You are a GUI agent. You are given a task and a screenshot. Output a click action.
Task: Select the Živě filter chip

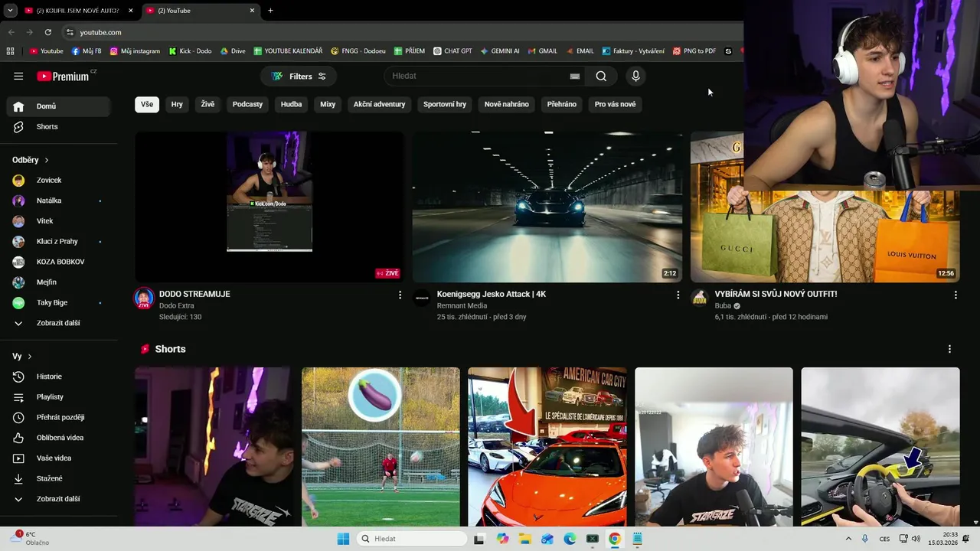click(207, 104)
